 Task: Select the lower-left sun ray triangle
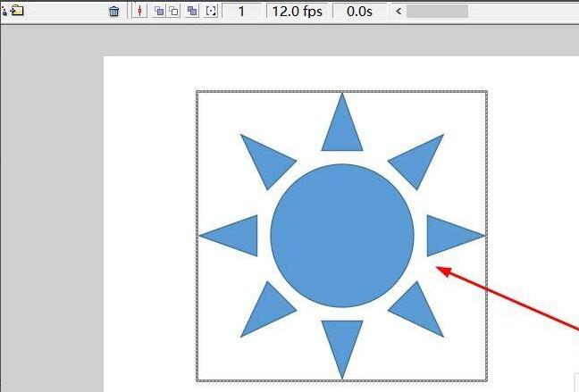click(x=268, y=310)
